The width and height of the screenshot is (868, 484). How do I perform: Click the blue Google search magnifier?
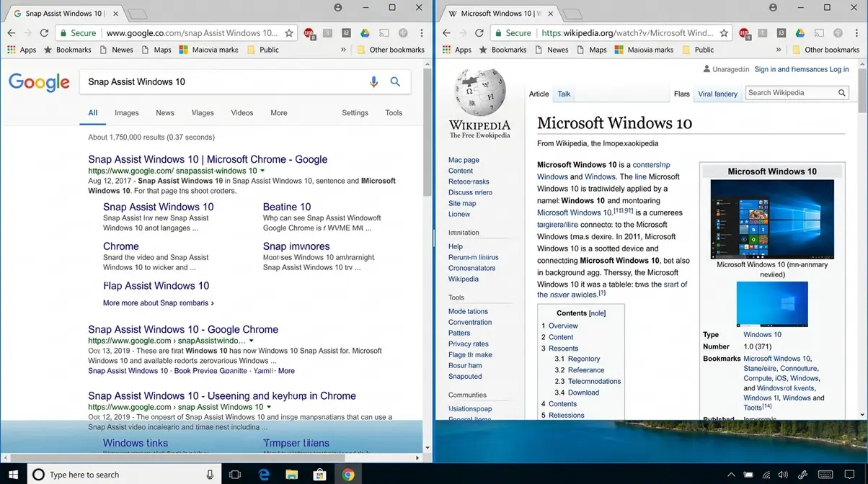coord(395,82)
